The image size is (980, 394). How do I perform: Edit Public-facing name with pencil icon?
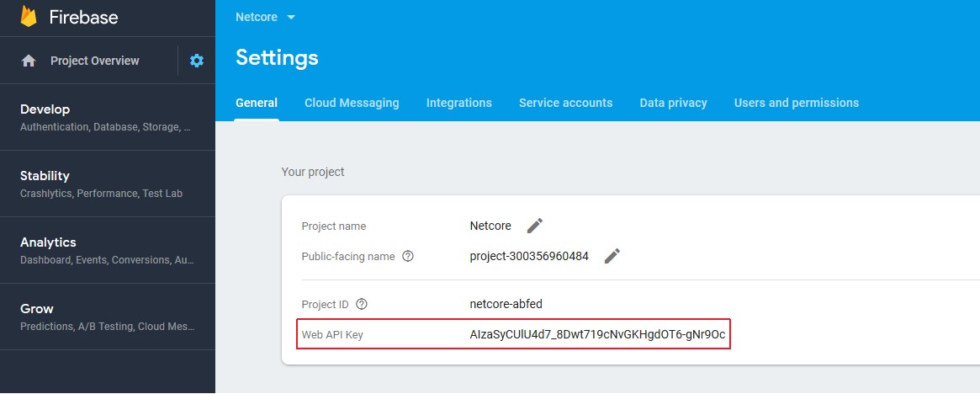(612, 256)
